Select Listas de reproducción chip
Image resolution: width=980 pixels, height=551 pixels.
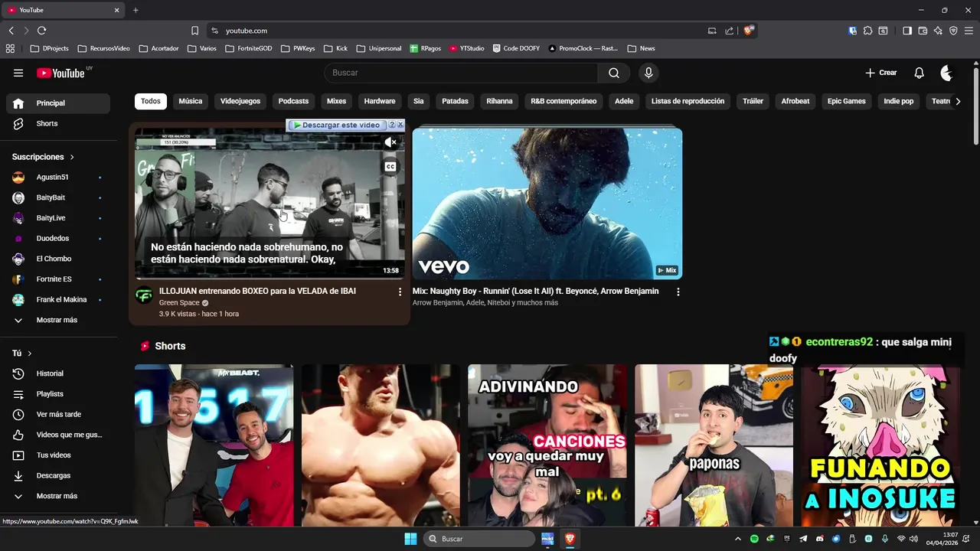point(688,101)
